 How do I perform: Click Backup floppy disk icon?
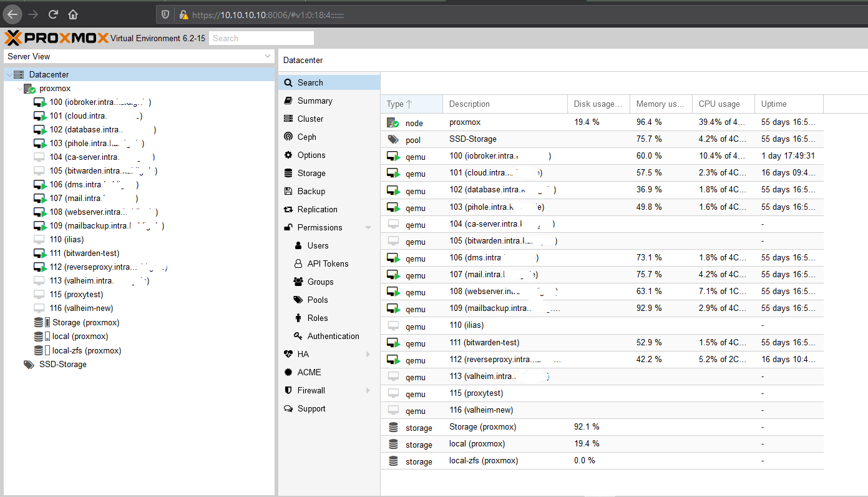pyautogui.click(x=288, y=191)
